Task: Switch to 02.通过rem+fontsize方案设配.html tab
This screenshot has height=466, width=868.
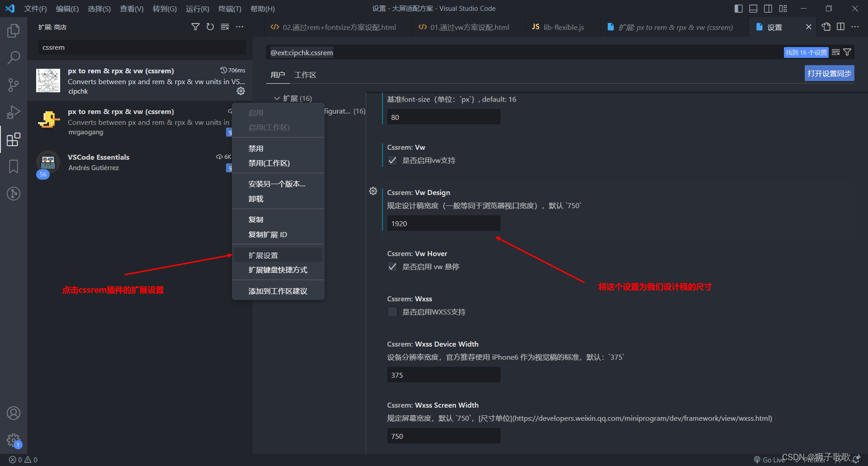Action: [x=339, y=27]
